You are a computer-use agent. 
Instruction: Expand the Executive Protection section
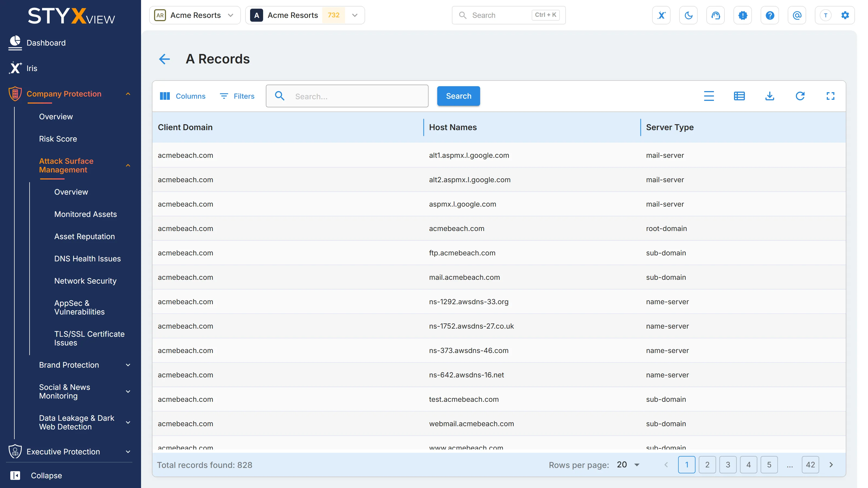[x=128, y=452]
